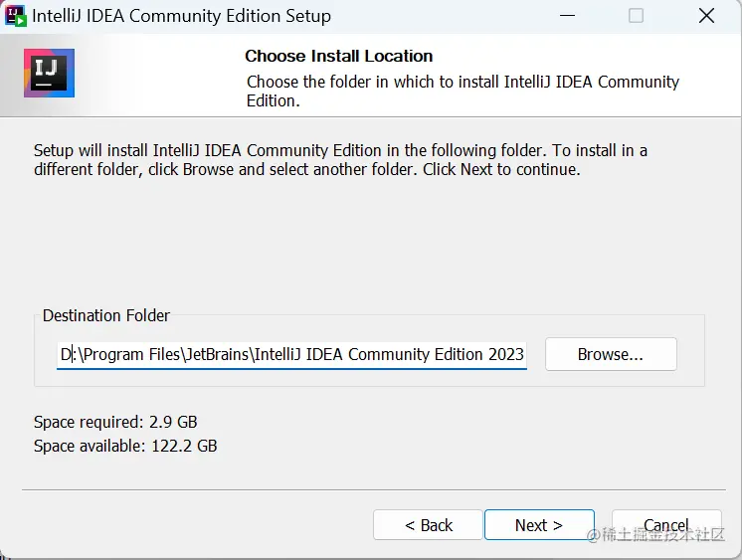Screen dimensions: 742x560
Task: Minimize the Setup window
Action: (x=567, y=16)
